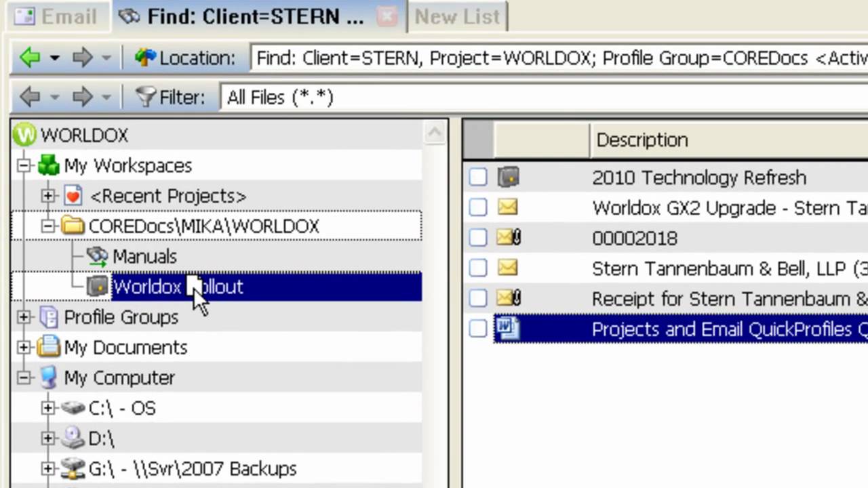Collapse the My Workspaces node
Screen dimensions: 868x488
coord(24,165)
